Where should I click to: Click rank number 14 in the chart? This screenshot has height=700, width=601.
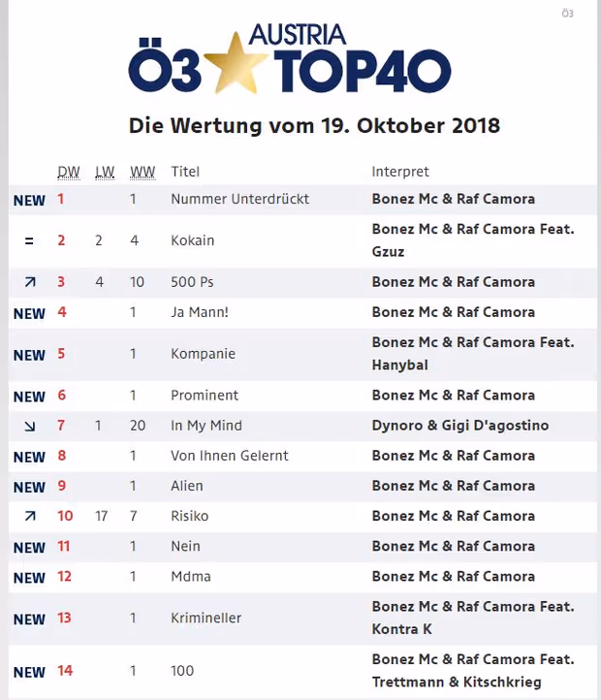pyautogui.click(x=65, y=671)
